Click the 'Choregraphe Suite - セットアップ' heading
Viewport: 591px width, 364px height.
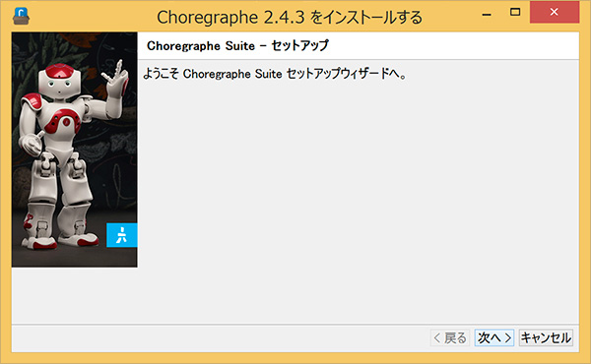click(237, 45)
